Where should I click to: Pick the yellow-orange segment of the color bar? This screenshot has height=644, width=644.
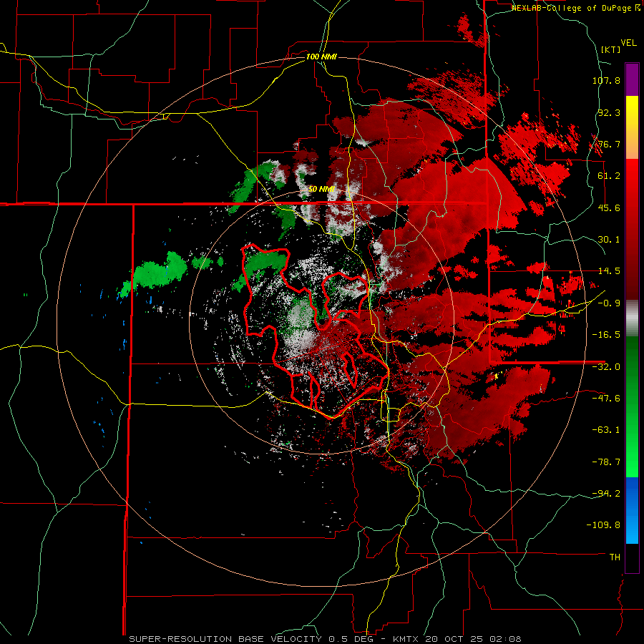pyautogui.click(x=632, y=127)
